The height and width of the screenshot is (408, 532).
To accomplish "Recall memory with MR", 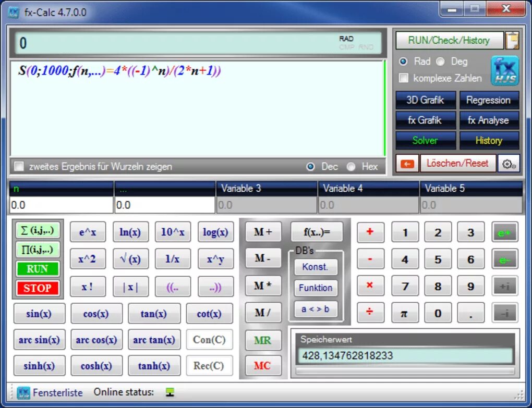I will coord(263,340).
